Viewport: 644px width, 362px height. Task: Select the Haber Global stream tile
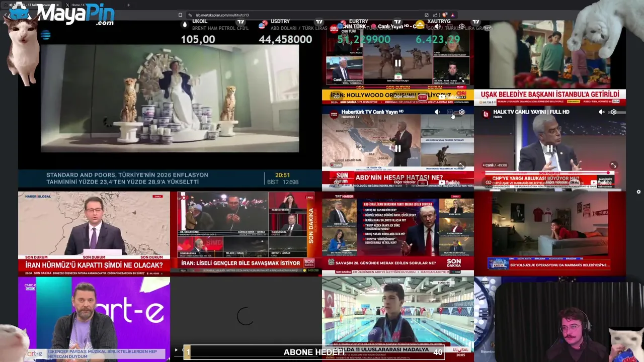pyautogui.click(x=94, y=234)
